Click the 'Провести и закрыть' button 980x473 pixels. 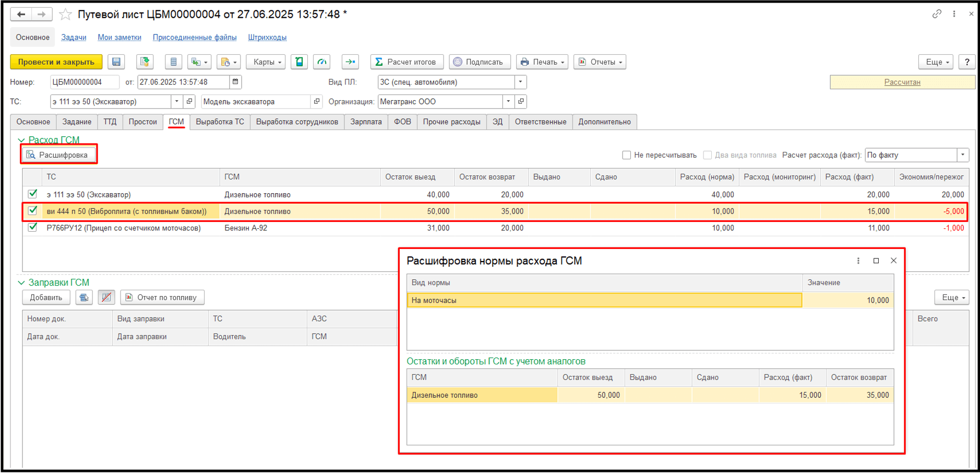click(x=56, y=62)
